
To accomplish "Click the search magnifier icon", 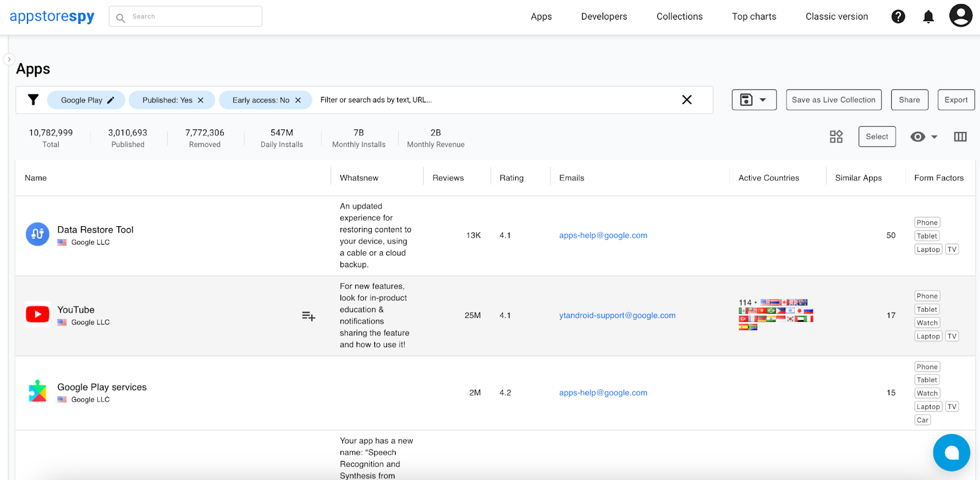I will pos(121,17).
